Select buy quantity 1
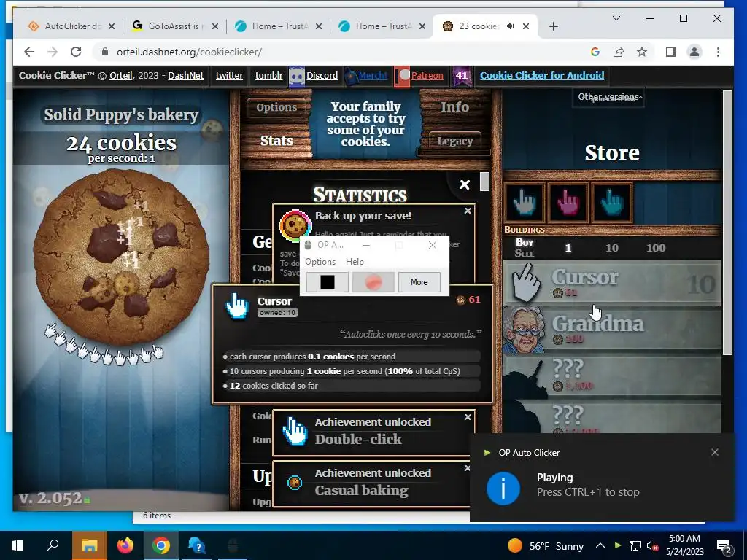The image size is (747, 560). coord(568,248)
